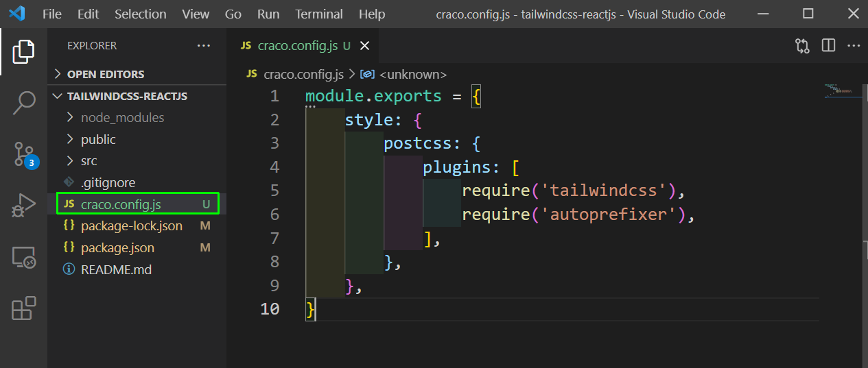Select craco.config.js in the explorer

pos(137,204)
